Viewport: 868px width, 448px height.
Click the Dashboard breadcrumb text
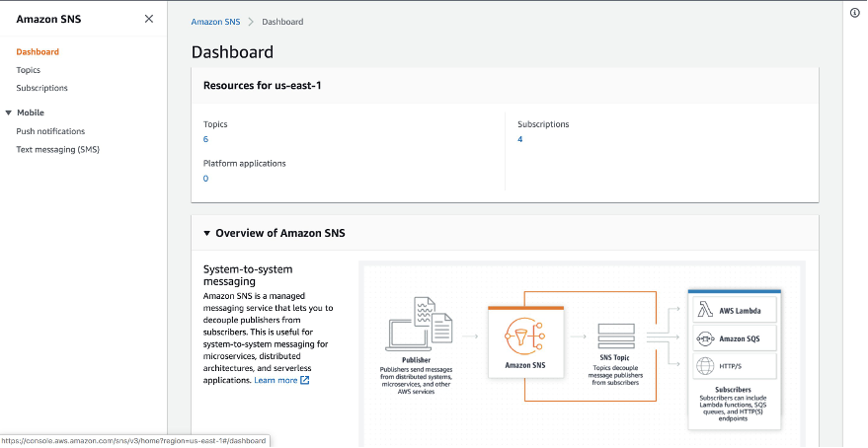(282, 22)
